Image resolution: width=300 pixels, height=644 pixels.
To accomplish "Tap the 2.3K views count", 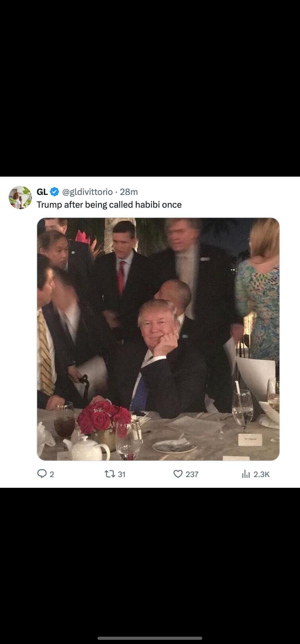I will [x=261, y=474].
